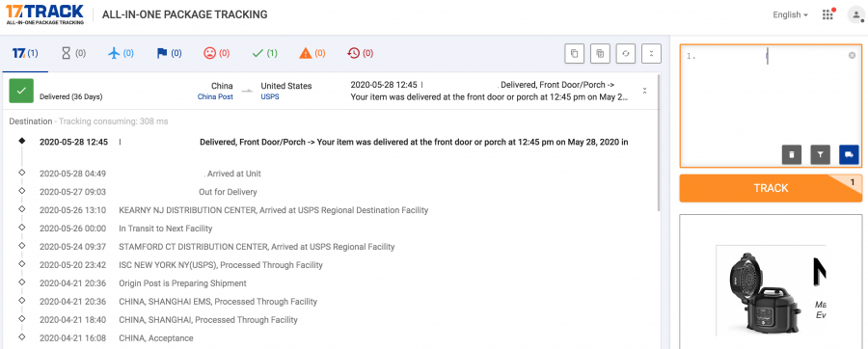The height and width of the screenshot is (349, 868).
Task: Click the trash delete numbers icon
Action: click(x=792, y=154)
